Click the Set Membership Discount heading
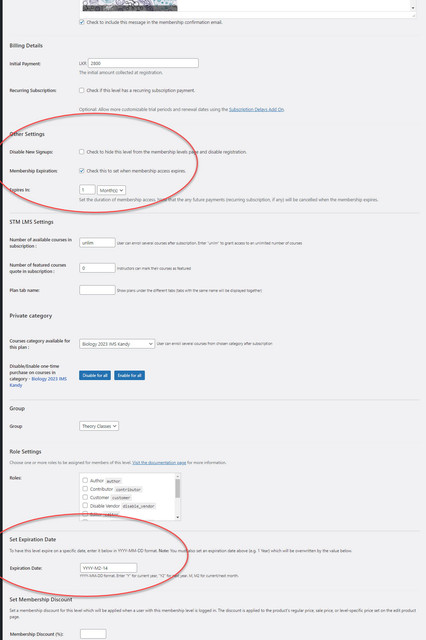426x640 pixels. tap(41, 600)
